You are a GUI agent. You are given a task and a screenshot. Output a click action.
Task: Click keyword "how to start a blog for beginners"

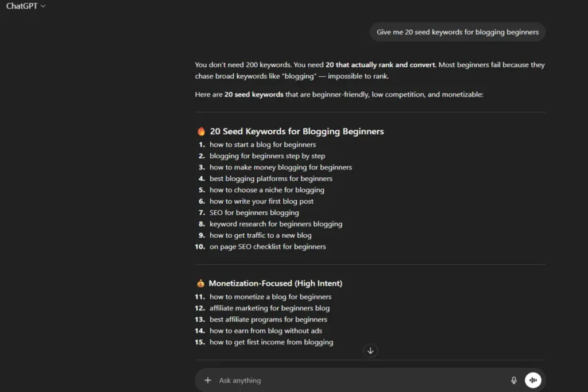262,145
